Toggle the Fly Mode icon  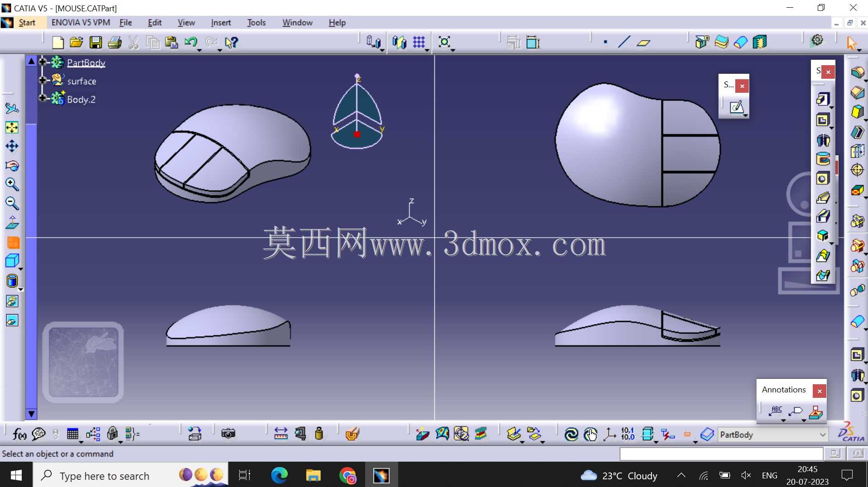12,108
